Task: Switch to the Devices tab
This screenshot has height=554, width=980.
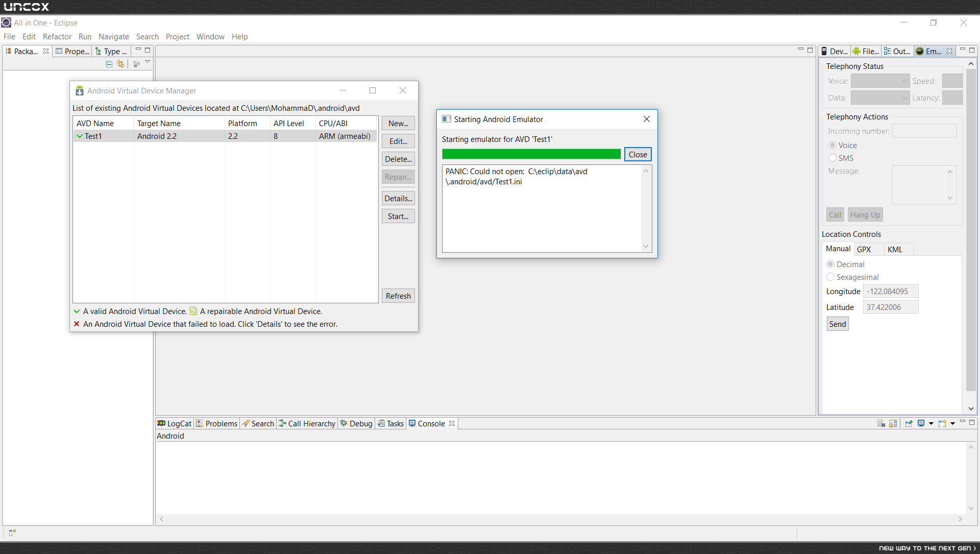Action: [x=834, y=51]
